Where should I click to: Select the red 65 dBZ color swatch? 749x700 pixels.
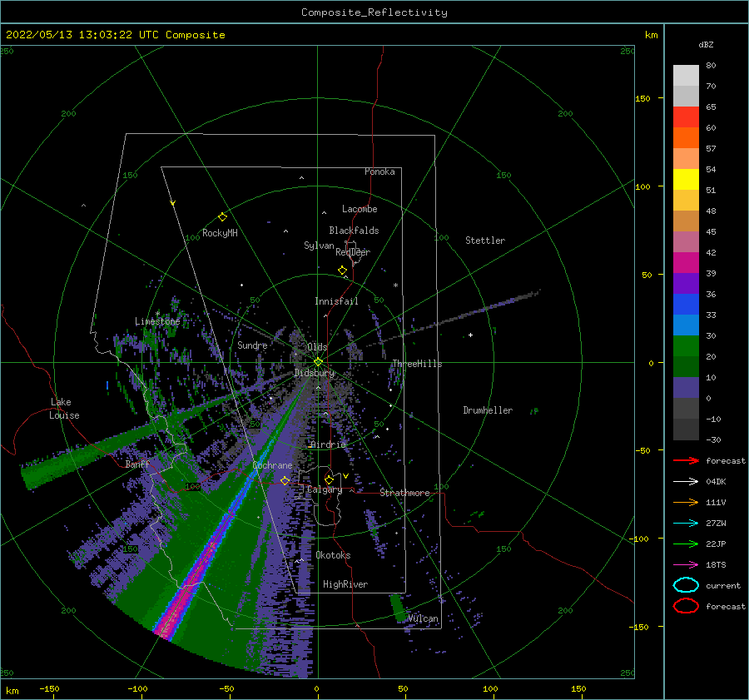click(686, 117)
